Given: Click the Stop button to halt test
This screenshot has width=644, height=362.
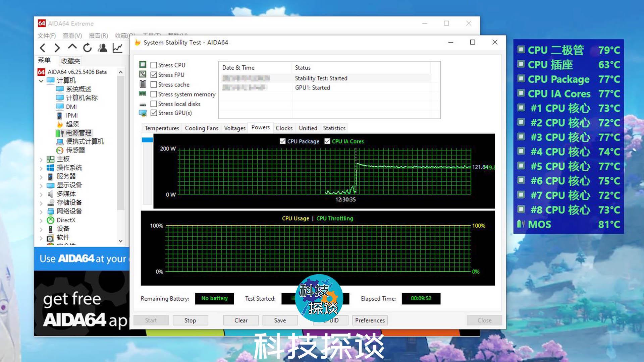Looking at the screenshot, I should coord(190,320).
